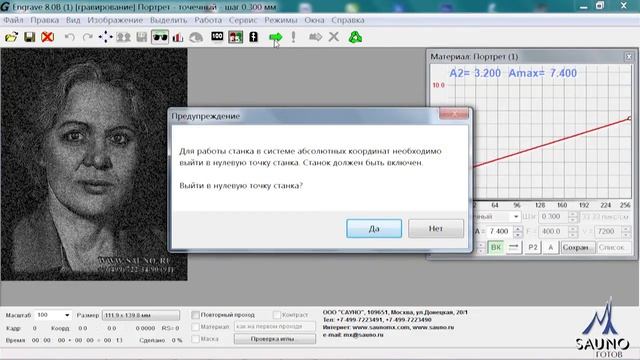Image resolution: width=640 pixels, height=360 pixels.
Task: Toggle the sunglasses preview icon
Action: click(x=160, y=37)
